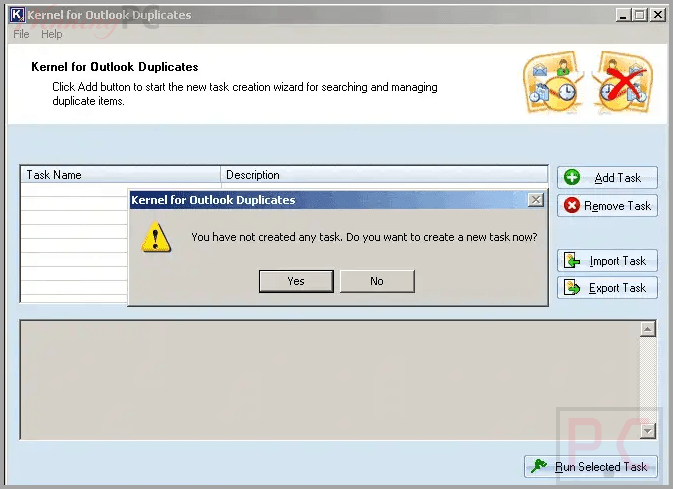Click the 'Click Add button to start' instruction text
The image size is (673, 489).
245,94
